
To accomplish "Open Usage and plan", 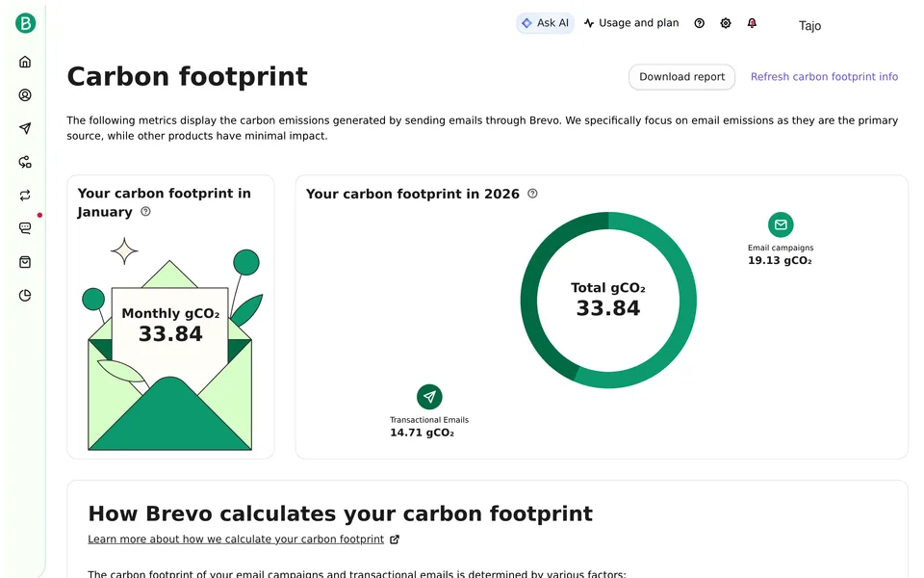I will point(631,23).
